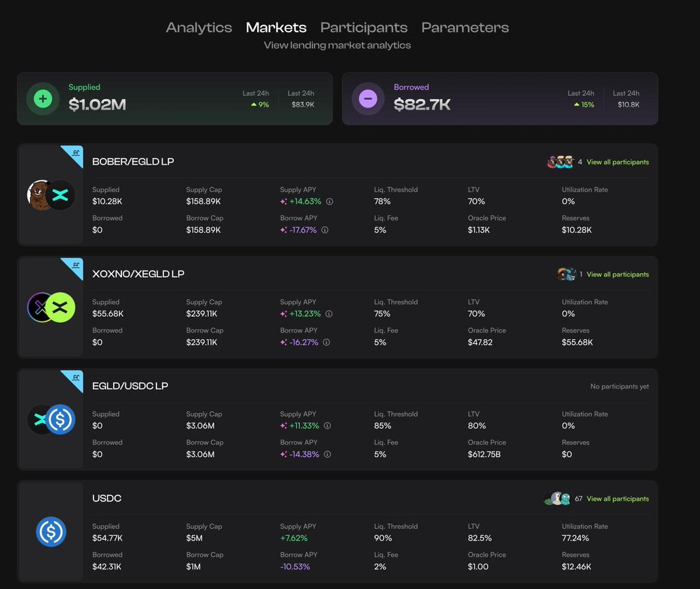Select the Markets tab
Screen dimensions: 700x589
[276, 27]
